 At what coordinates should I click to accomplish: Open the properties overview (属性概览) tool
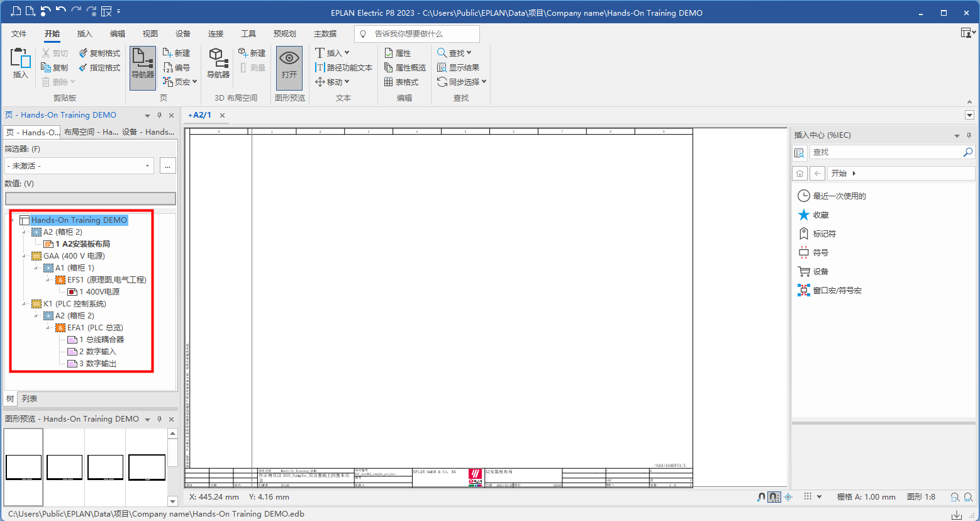pyautogui.click(x=404, y=67)
